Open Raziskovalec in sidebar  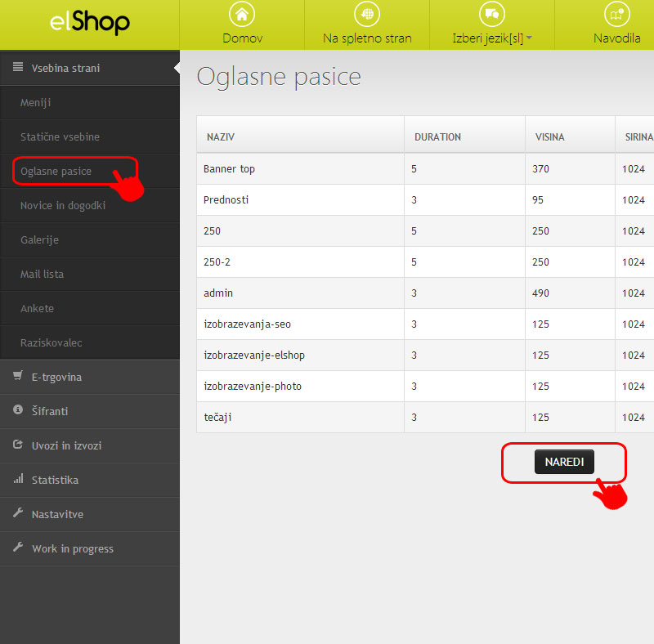point(90,343)
